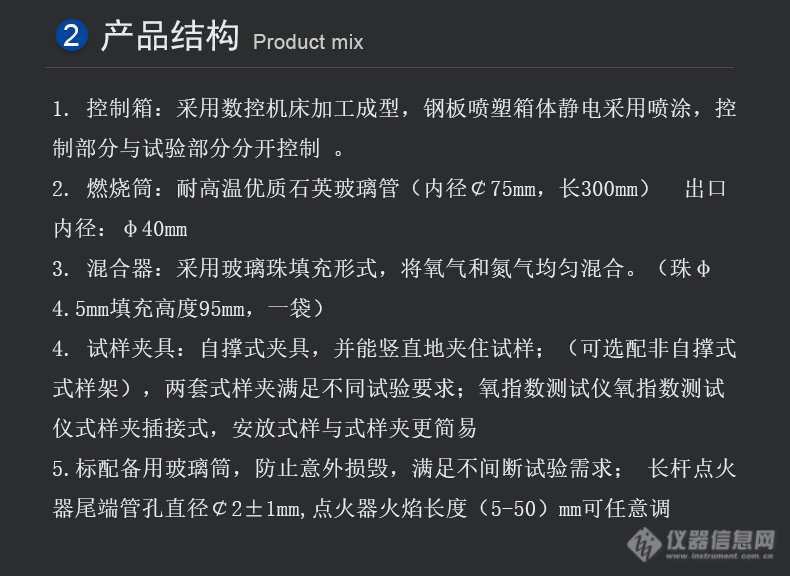790x576 pixels.
Task: Click the 产品结构 heading
Action: click(x=170, y=36)
